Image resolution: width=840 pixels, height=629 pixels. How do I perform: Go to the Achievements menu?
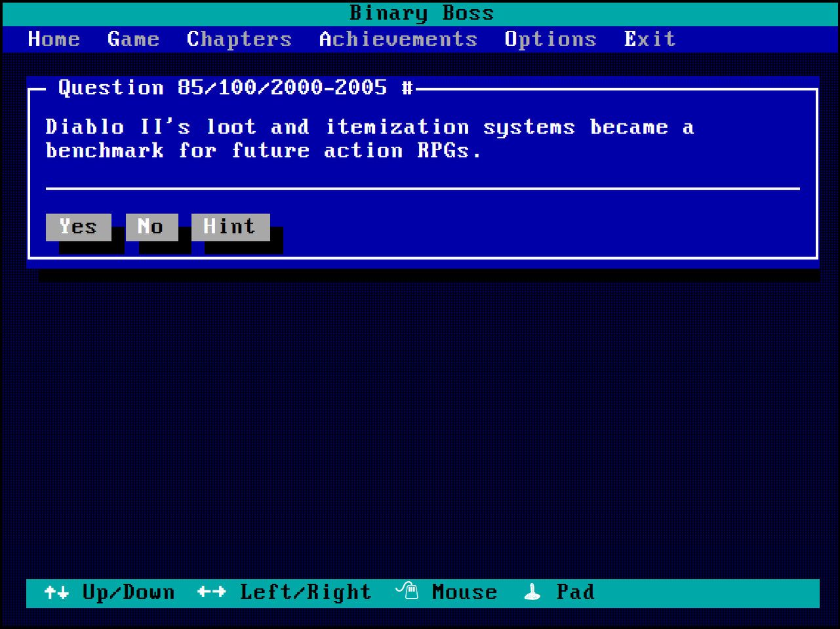[398, 39]
